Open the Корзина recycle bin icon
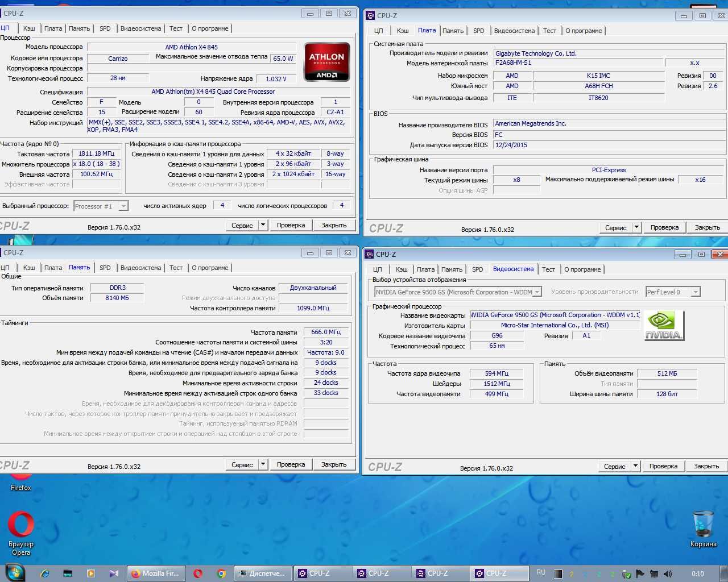 click(704, 529)
